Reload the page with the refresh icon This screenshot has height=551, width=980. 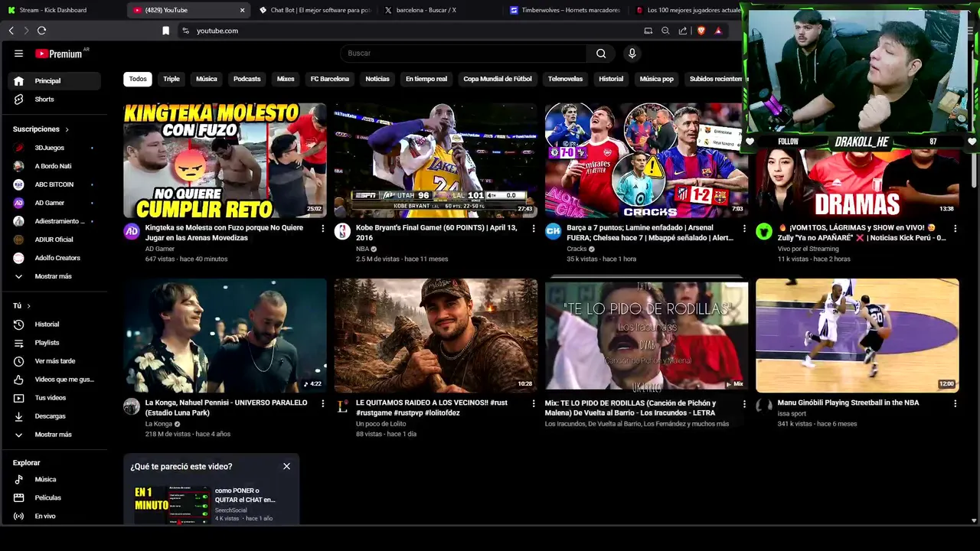pyautogui.click(x=41, y=31)
